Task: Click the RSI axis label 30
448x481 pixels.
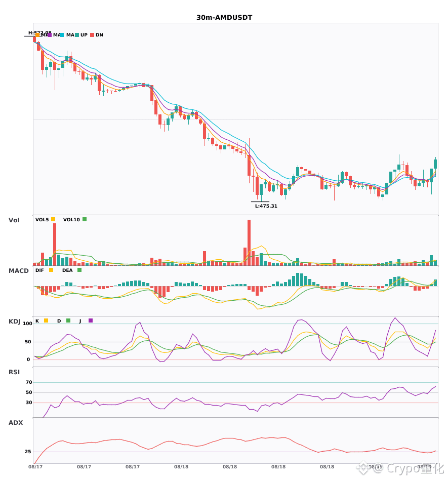Action: pos(29,403)
